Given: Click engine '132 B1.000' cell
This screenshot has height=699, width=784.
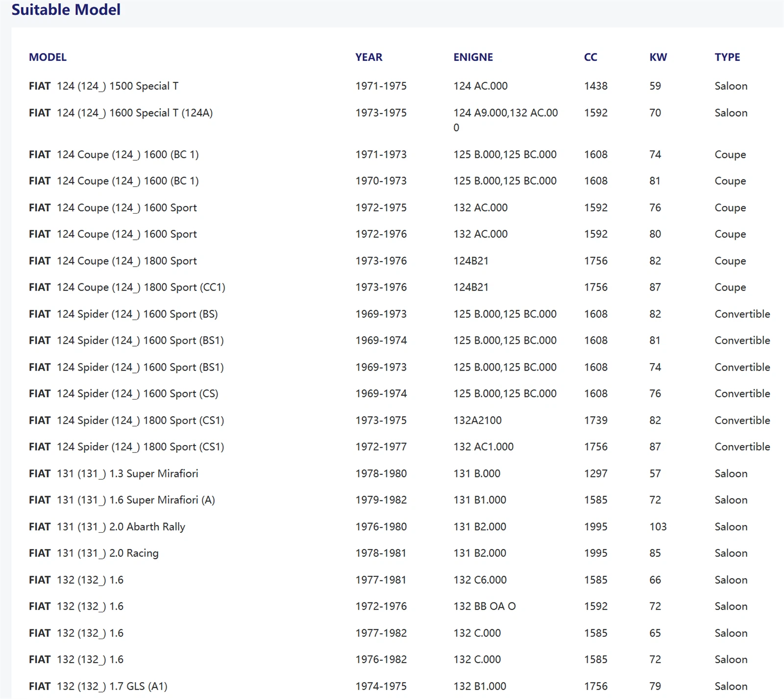Looking at the screenshot, I should (480, 686).
